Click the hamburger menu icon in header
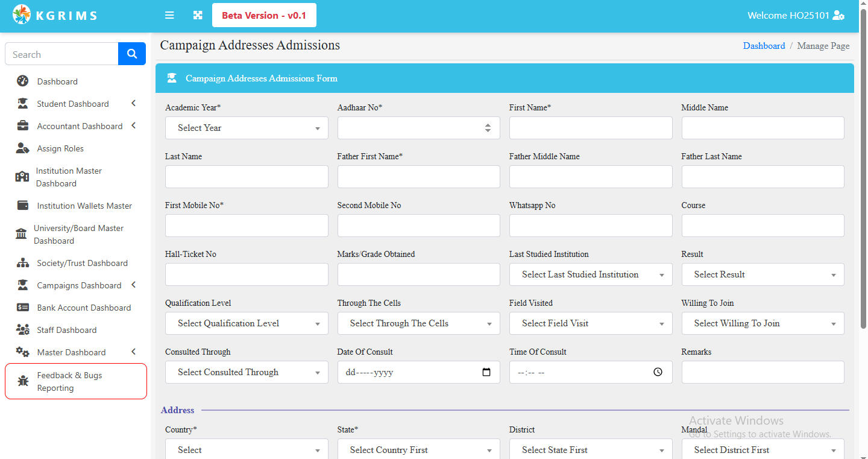 [x=169, y=16]
